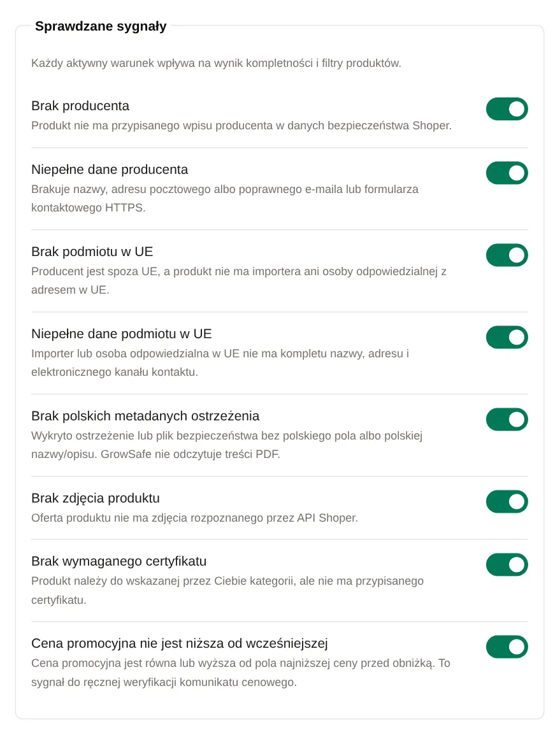This screenshot has height=735, width=560.
Task: Click the Brak producenta label
Action: pos(80,106)
